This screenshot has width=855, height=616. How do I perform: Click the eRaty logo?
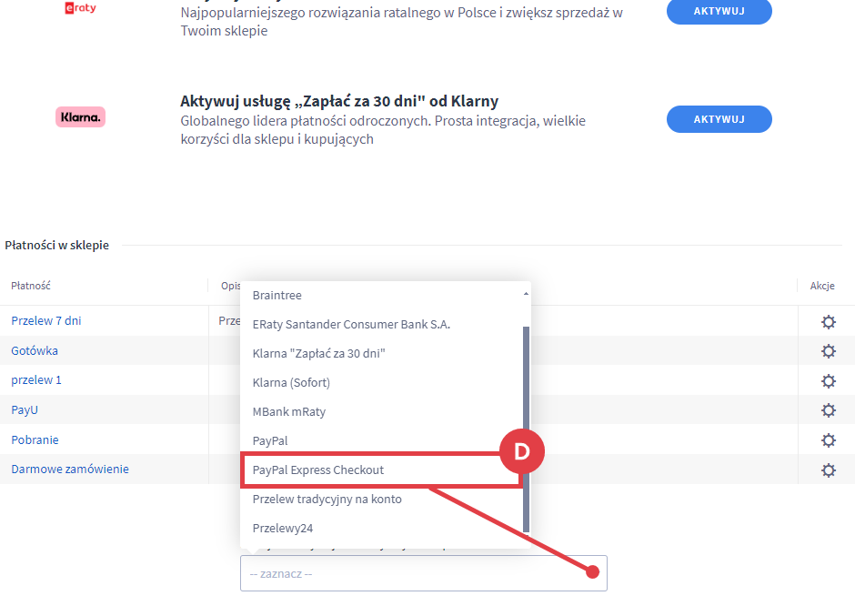click(80, 7)
